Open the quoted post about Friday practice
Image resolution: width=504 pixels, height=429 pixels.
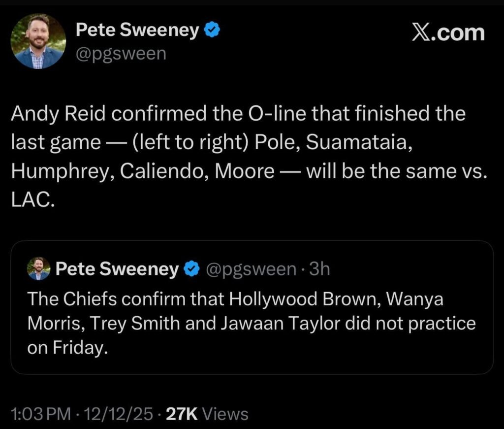coord(252,324)
